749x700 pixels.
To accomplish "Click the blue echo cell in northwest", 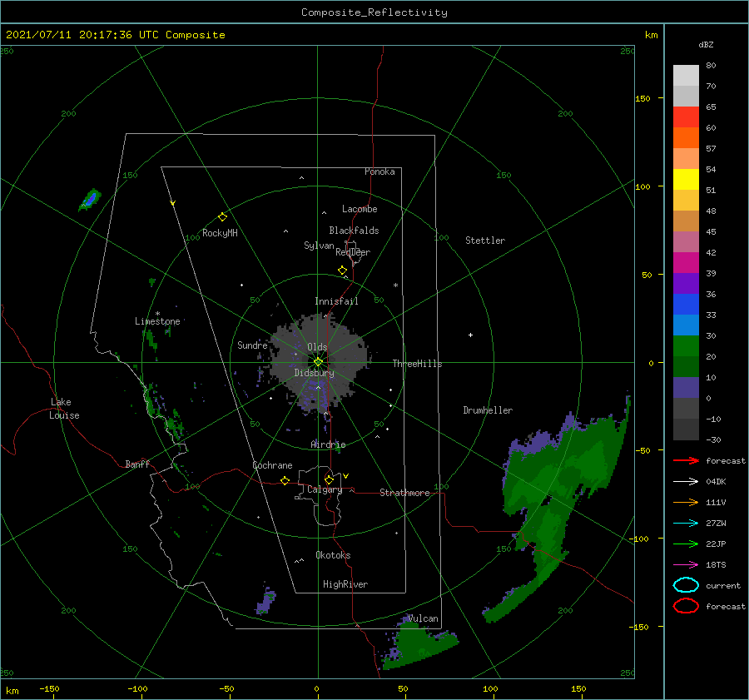I will click(89, 200).
